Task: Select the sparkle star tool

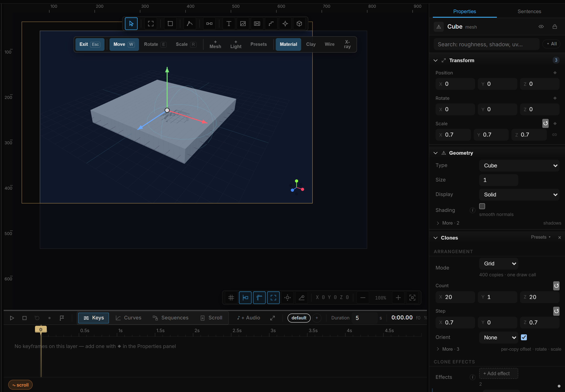Action: point(285,24)
